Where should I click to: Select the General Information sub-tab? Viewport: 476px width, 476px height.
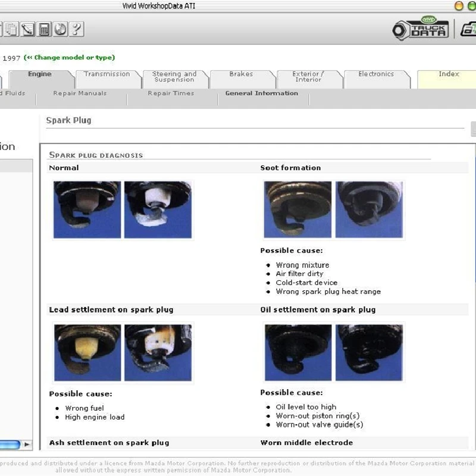(262, 93)
